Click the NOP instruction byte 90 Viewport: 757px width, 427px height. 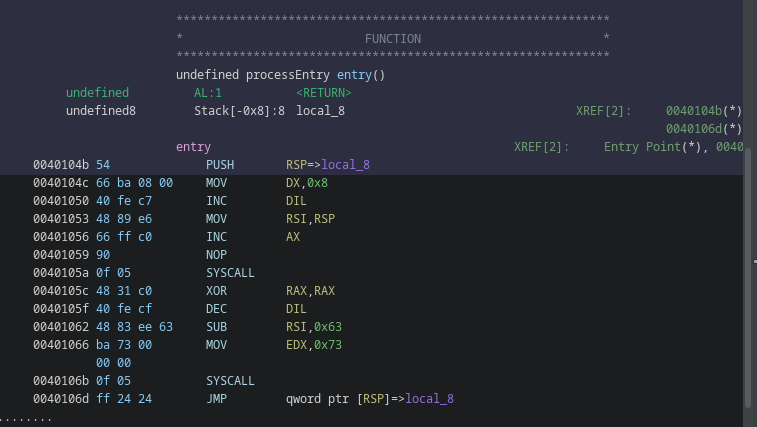click(102, 255)
